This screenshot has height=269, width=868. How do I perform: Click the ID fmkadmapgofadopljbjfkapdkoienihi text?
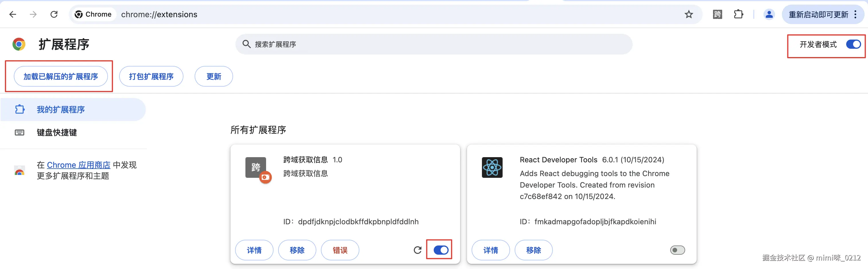[x=588, y=221]
